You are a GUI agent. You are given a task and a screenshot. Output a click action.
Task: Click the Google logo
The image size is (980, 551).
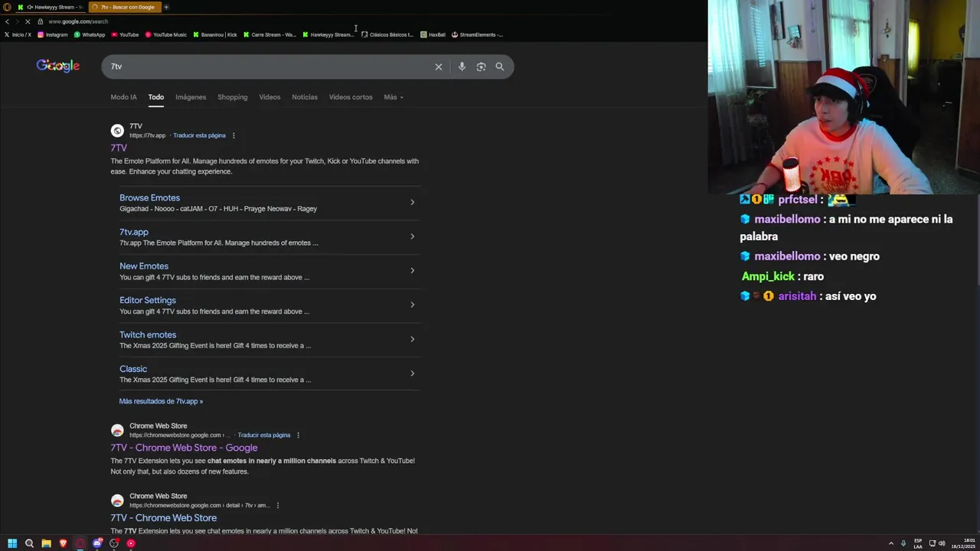[x=58, y=66]
